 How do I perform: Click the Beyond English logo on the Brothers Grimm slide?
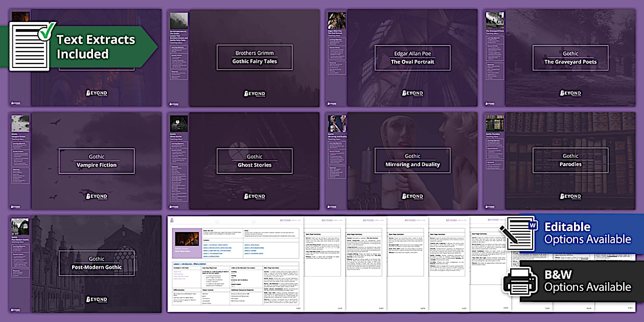pos(254,94)
